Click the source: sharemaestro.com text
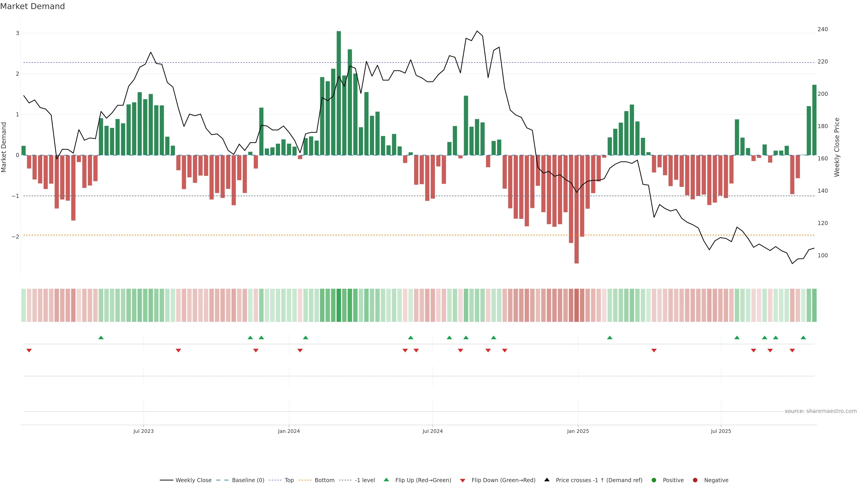Screen dimensions: 868x488 click(x=821, y=411)
